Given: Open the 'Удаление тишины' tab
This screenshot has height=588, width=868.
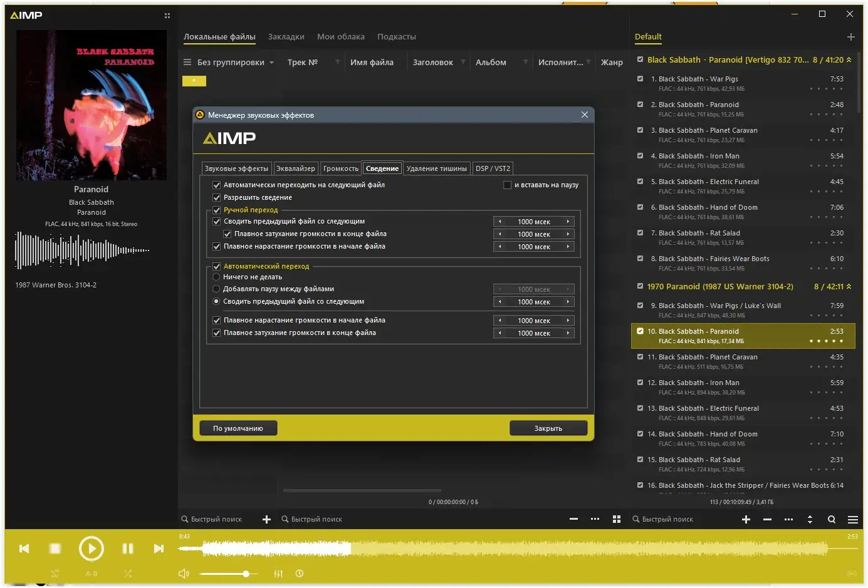Looking at the screenshot, I should pyautogui.click(x=437, y=168).
